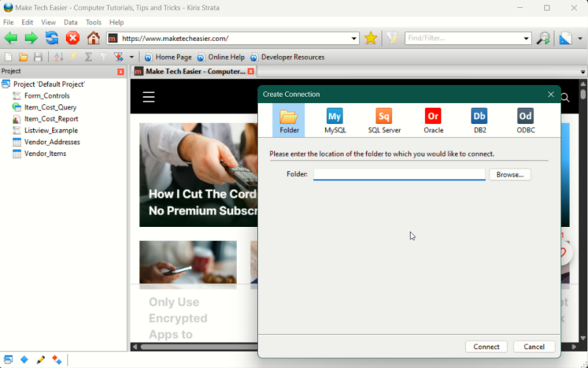The width and height of the screenshot is (588, 368).
Task: Open the tab list dropdown at tab bar end
Action: pos(583,71)
